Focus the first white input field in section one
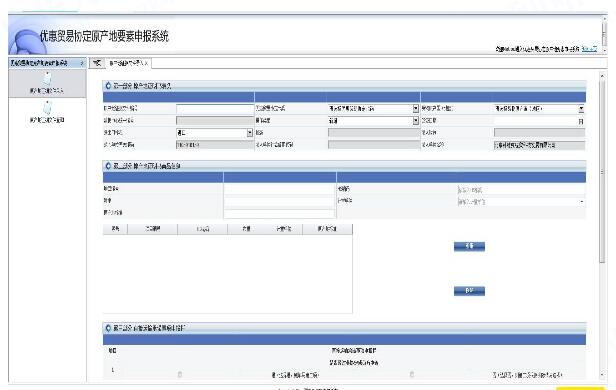616x390 pixels. pyautogui.click(x=215, y=108)
